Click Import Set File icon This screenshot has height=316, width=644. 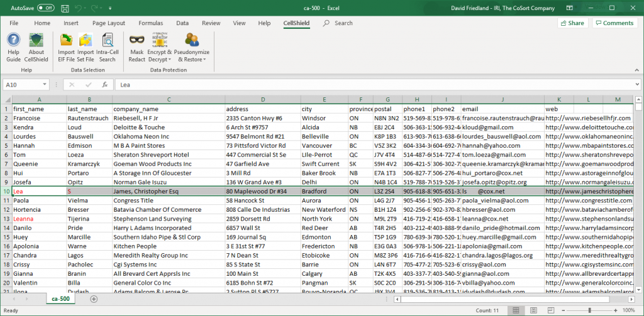pyautogui.click(x=86, y=40)
